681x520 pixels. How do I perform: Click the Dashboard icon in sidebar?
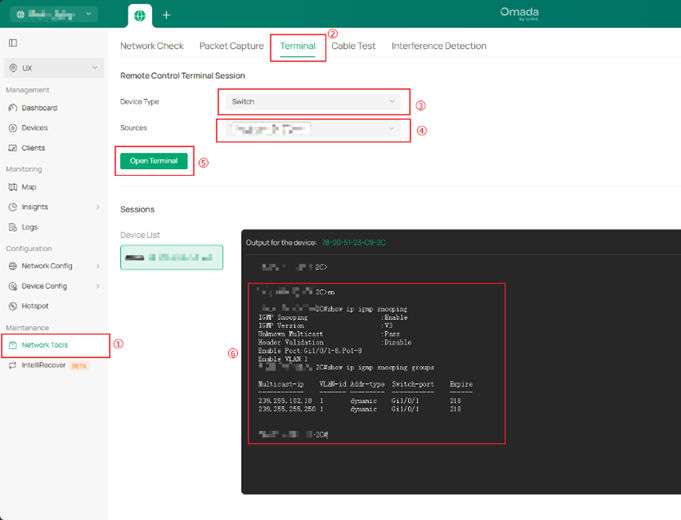(x=13, y=108)
